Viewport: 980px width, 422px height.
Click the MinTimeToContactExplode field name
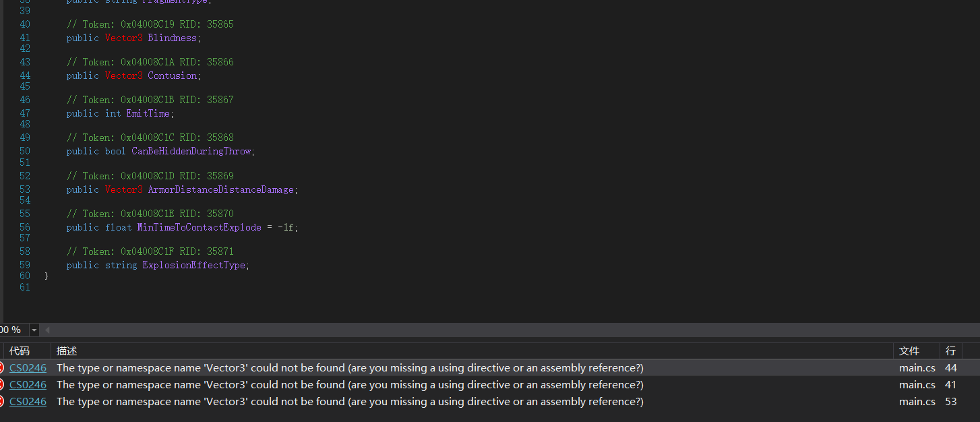(x=199, y=227)
